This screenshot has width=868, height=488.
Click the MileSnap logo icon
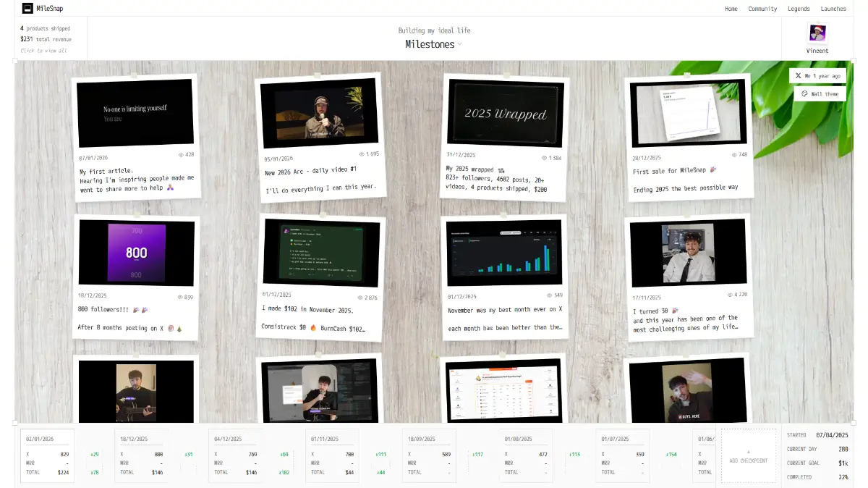(x=27, y=9)
